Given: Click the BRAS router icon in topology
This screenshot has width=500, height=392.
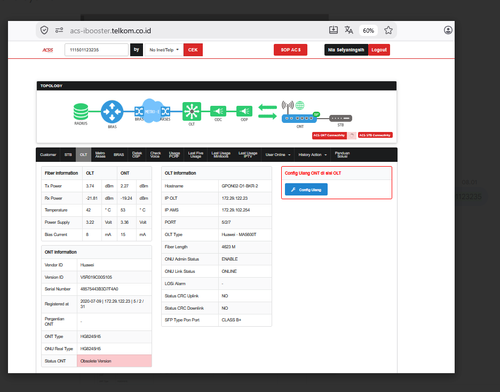Looking at the screenshot, I should (x=112, y=112).
